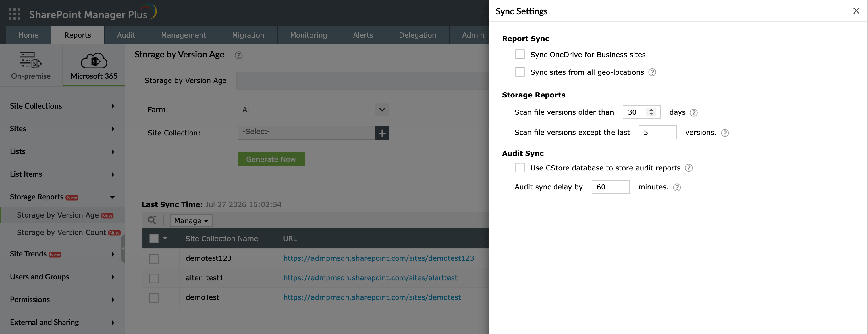Expand External and Sharing menu

[62, 322]
